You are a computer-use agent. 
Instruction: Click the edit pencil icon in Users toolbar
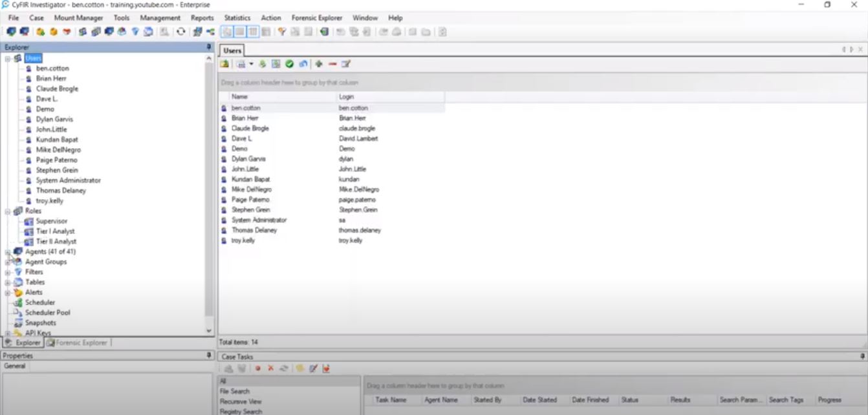tap(346, 64)
